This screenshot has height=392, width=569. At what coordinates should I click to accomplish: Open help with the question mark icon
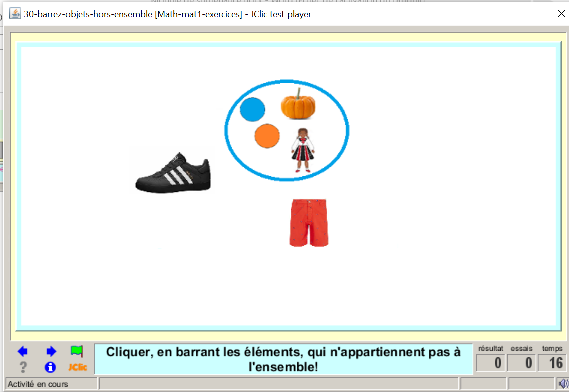(x=23, y=367)
